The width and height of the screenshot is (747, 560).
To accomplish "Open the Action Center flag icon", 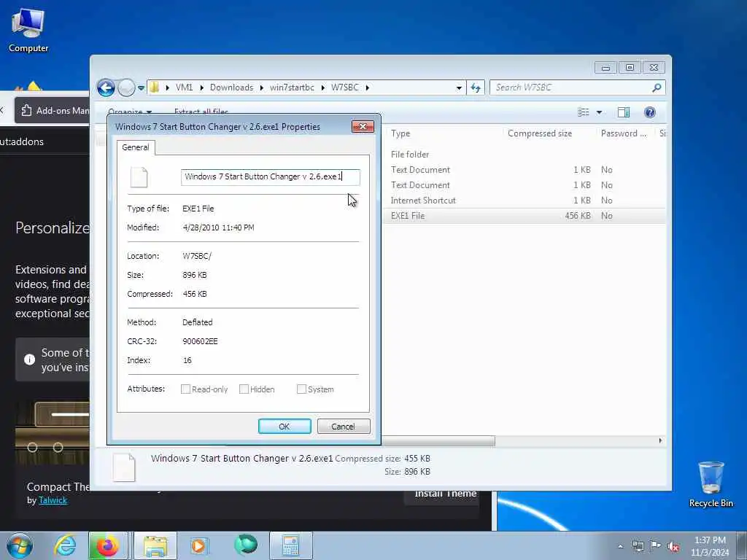I will point(656,546).
